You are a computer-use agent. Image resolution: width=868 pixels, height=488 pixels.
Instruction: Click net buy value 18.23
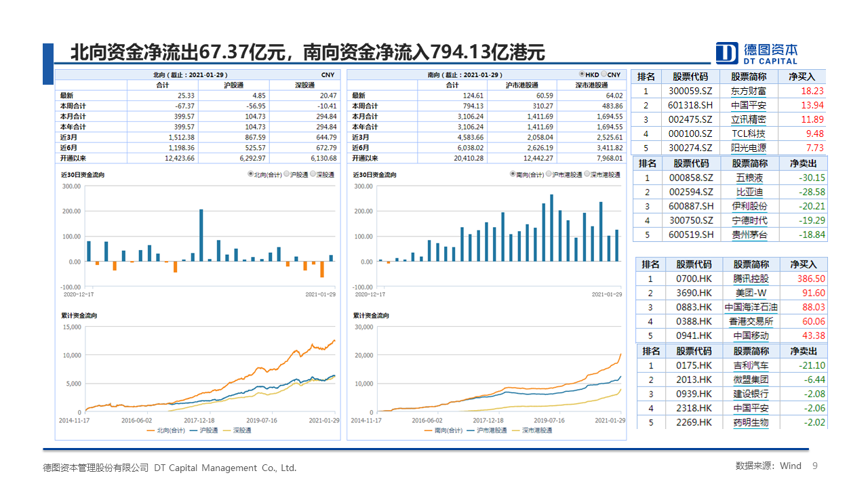tap(812, 91)
